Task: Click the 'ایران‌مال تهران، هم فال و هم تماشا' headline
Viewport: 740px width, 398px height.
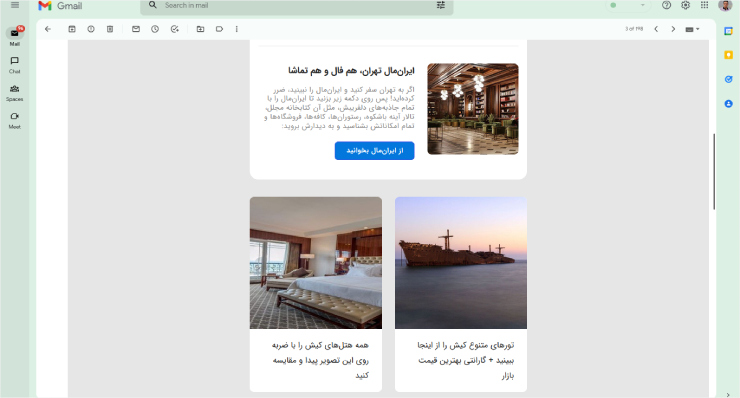Action: 351,71
